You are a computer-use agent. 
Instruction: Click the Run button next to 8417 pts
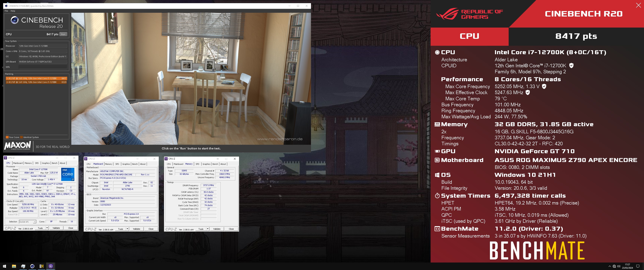[63, 34]
